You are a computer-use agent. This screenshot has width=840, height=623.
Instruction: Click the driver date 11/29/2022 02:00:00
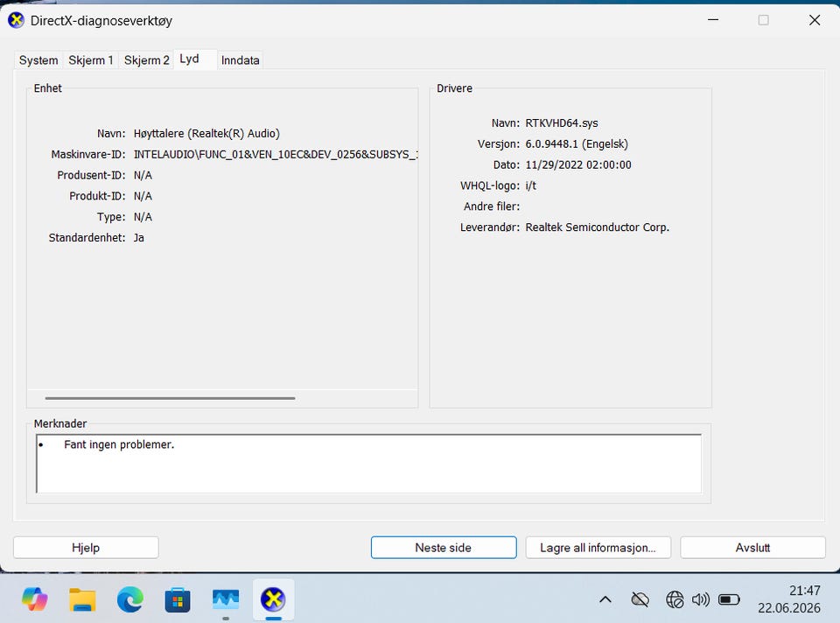pos(578,165)
